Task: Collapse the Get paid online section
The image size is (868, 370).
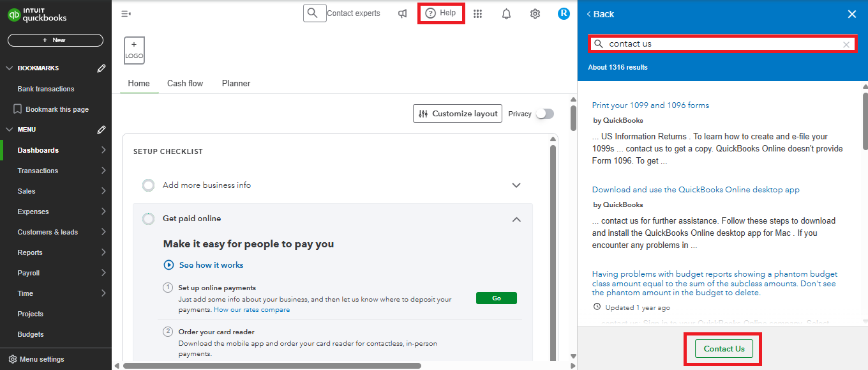Action: [516, 219]
